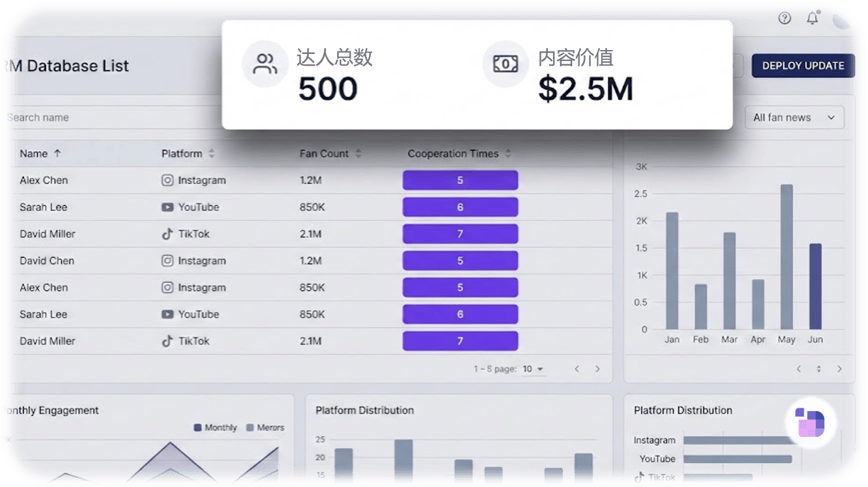
Task: Click the 内容价值 money icon
Action: [506, 63]
